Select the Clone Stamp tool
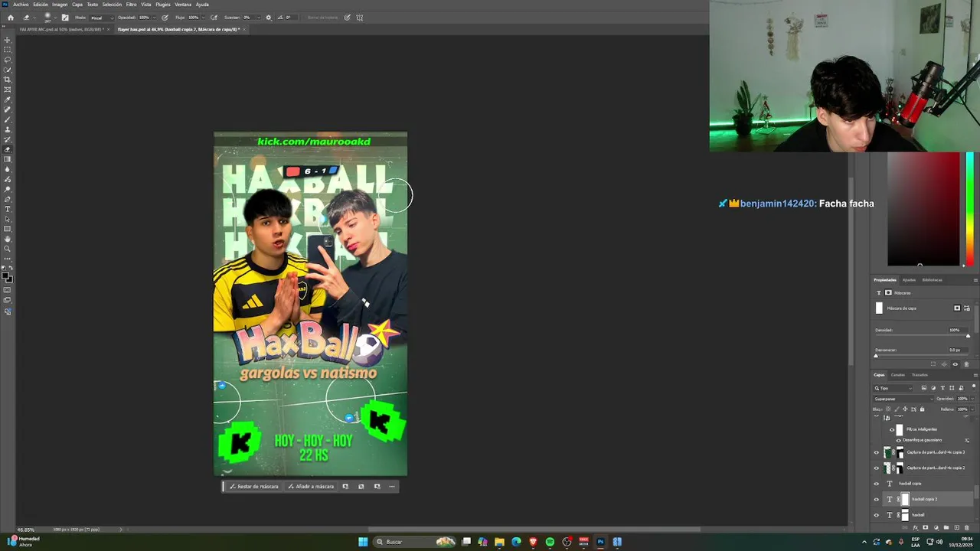The image size is (980, 551). [x=8, y=129]
